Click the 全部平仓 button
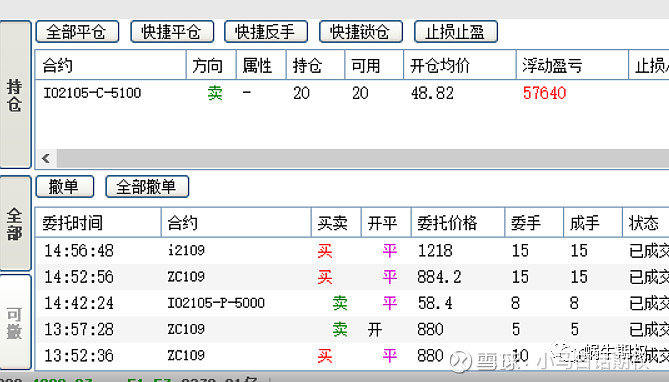This screenshot has height=382, width=669. (77, 32)
